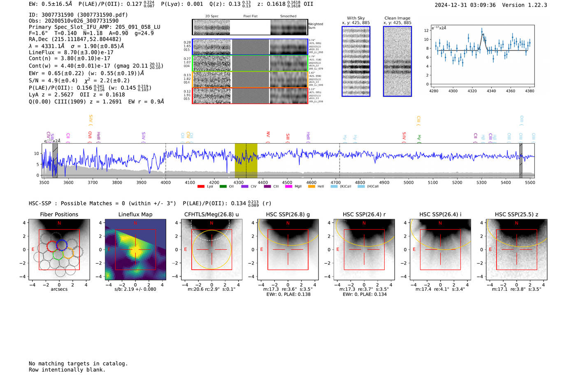Click the s/b: 2.19 +/- 0.080 caption
Screen dimensions: 576x392
pyautogui.click(x=135, y=289)
